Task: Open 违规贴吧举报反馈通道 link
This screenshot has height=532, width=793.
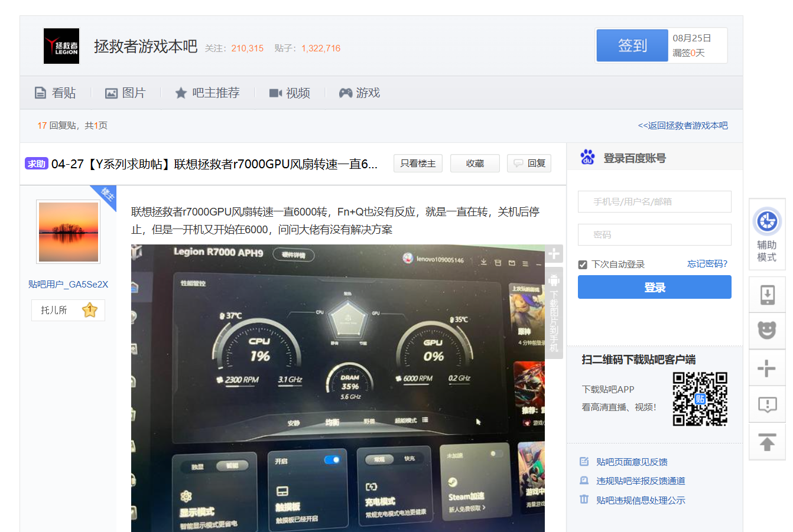Action: click(641, 481)
